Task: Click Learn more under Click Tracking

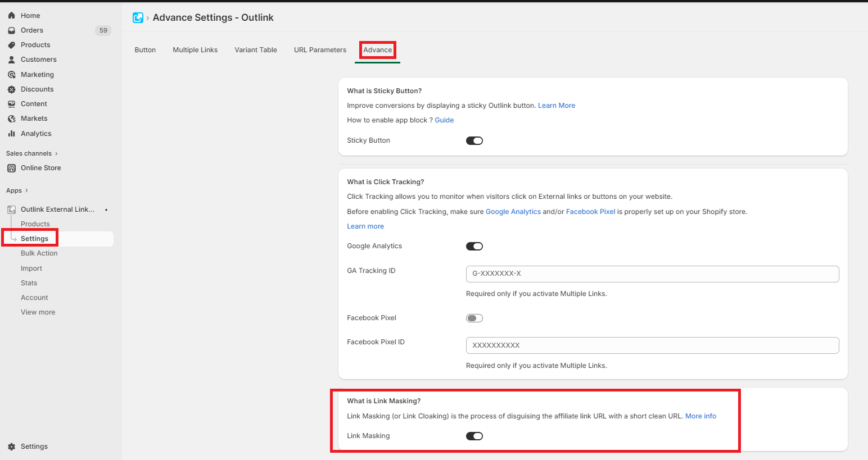Action: (x=365, y=226)
